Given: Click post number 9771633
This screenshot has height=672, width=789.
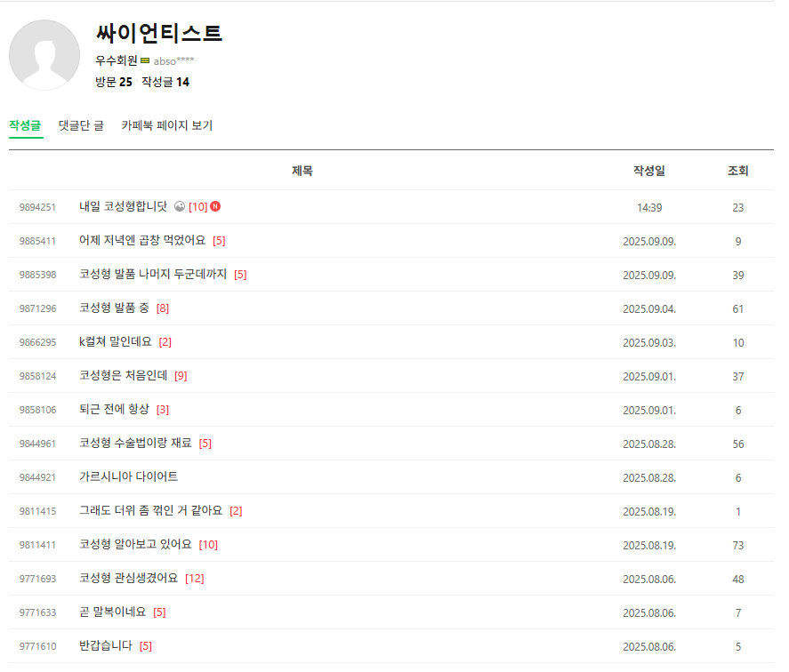Looking at the screenshot, I should (37, 612).
